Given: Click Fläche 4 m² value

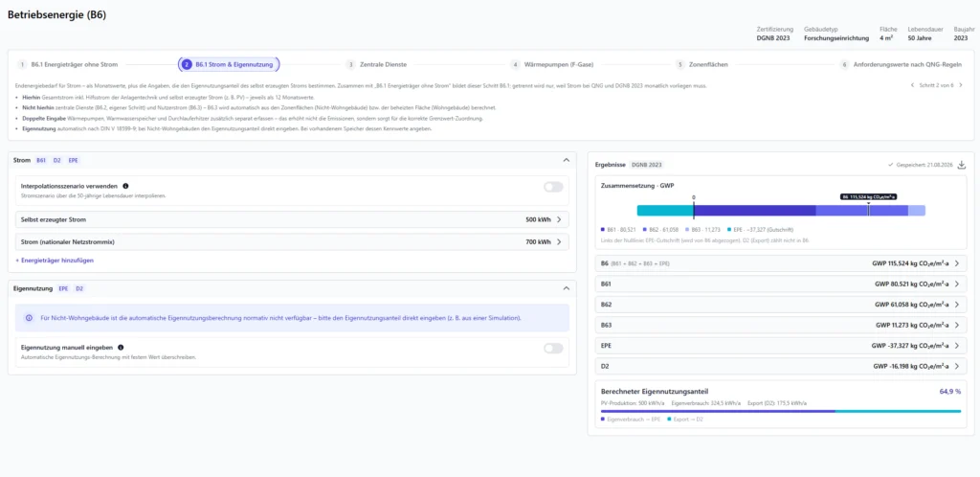Looking at the screenshot, I should [x=886, y=38].
